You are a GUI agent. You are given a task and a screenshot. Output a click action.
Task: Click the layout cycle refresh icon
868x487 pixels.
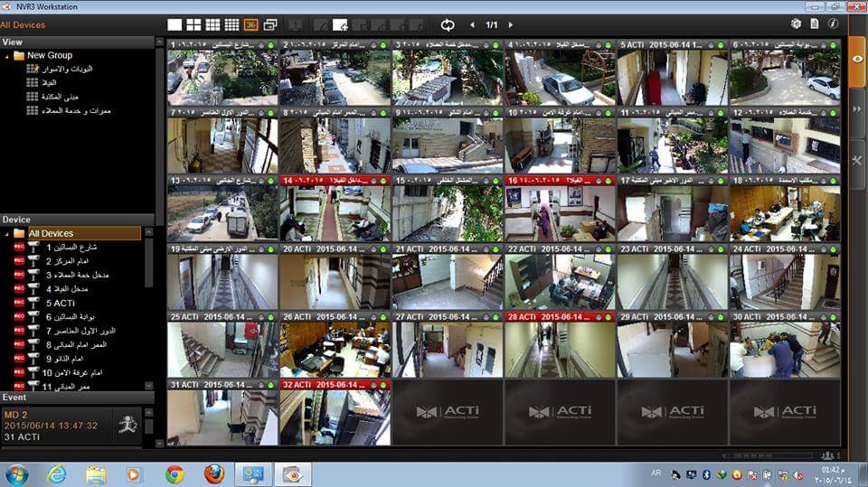click(448, 24)
